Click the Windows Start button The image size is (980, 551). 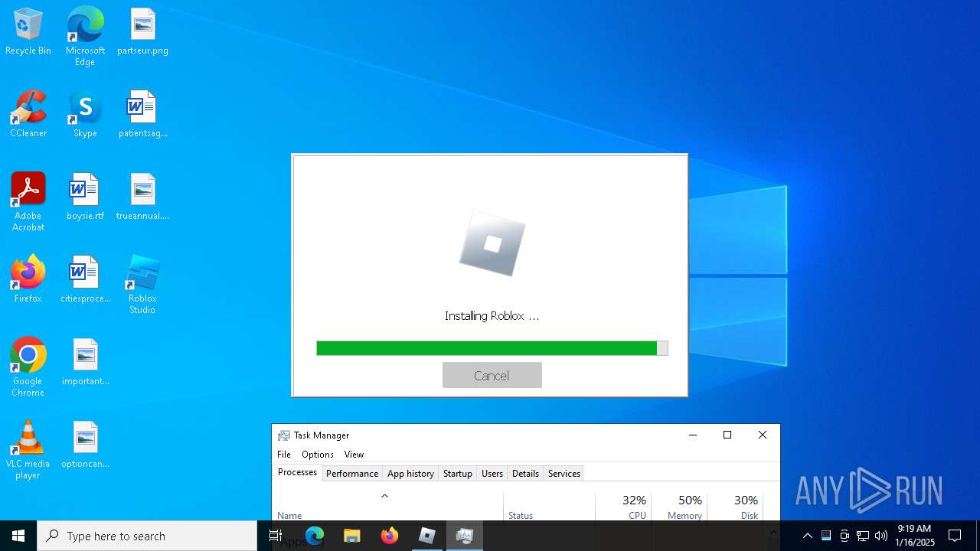point(18,536)
